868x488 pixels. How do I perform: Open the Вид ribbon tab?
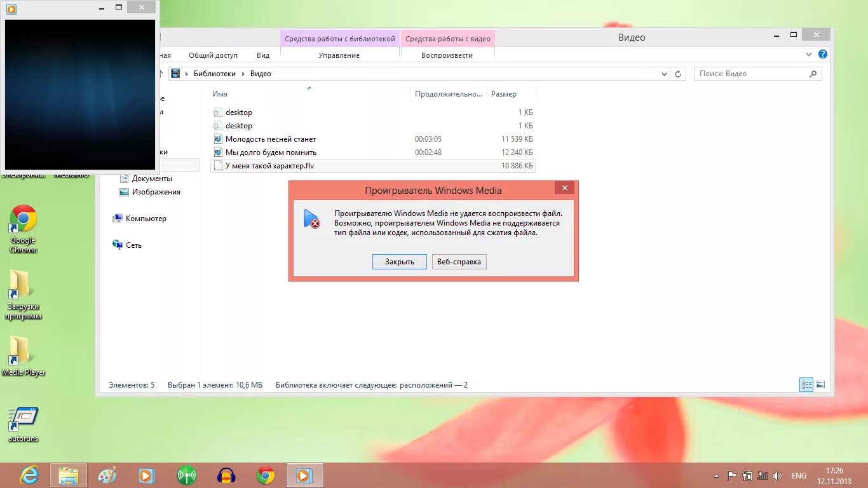click(263, 55)
